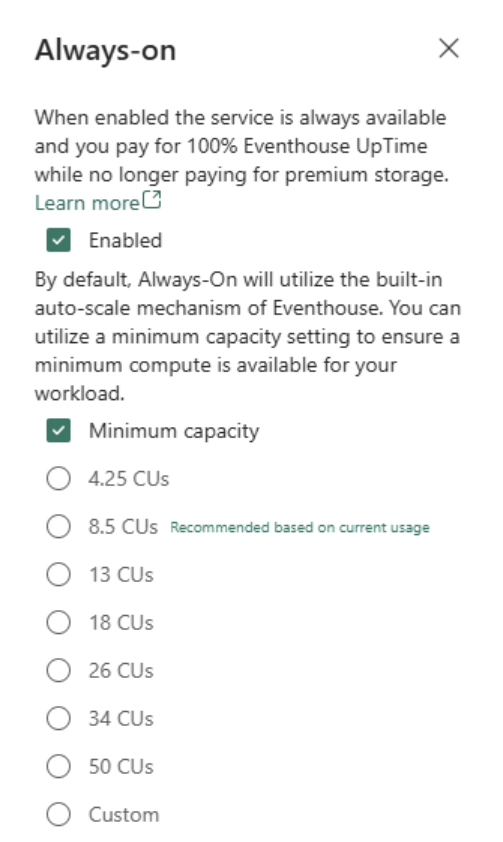Open the Learn more link

(x=87, y=203)
